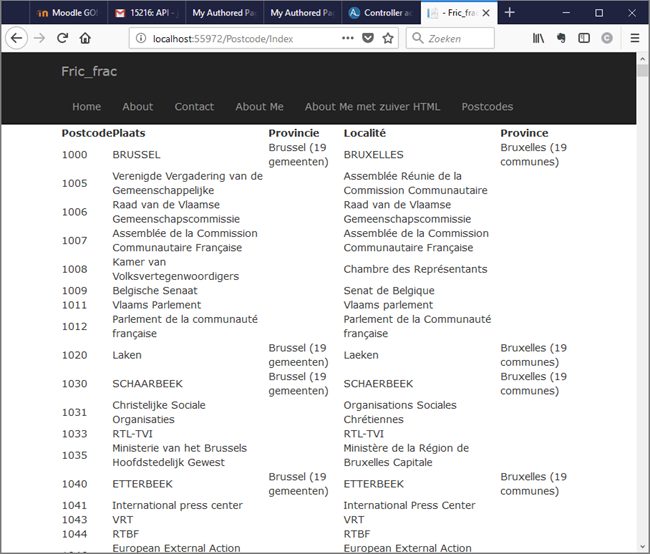The width and height of the screenshot is (650, 554).
Task: Switch to the Controller tab
Action: (x=378, y=13)
